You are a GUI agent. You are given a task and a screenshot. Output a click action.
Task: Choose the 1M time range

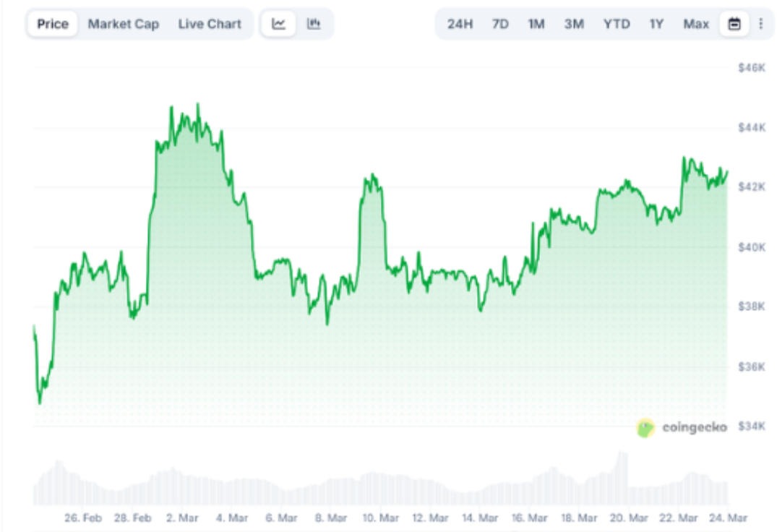(536, 24)
